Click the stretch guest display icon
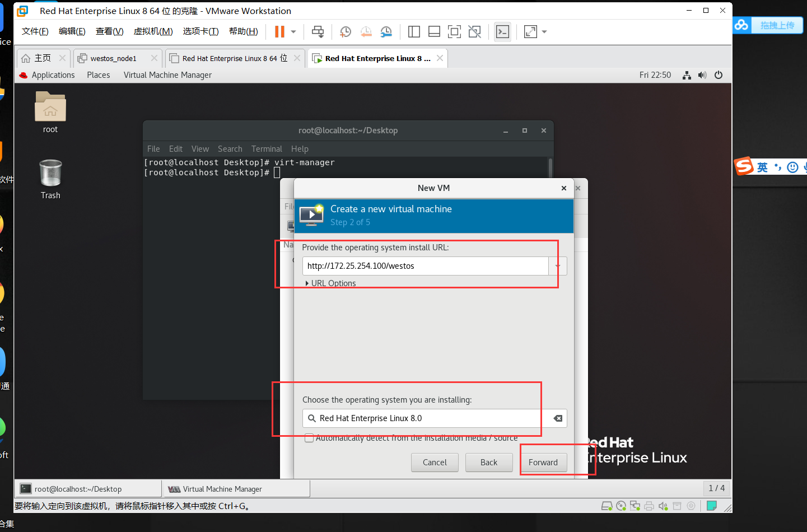 click(530, 32)
